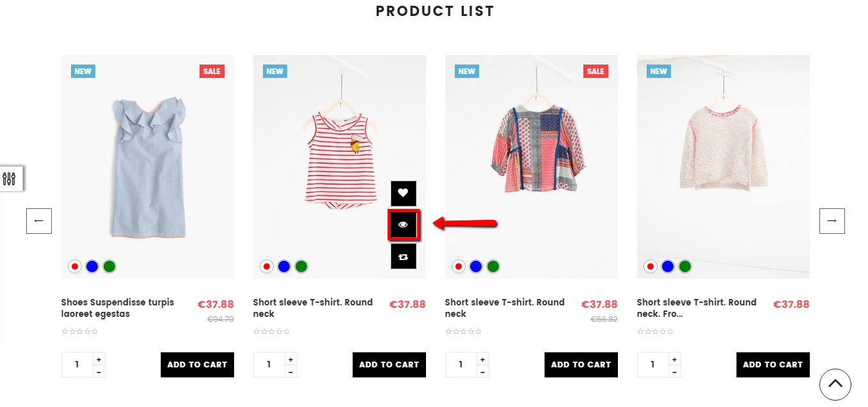Increase quantity for the fourth product
Viewport: 868px width, 407px height.
click(x=675, y=359)
